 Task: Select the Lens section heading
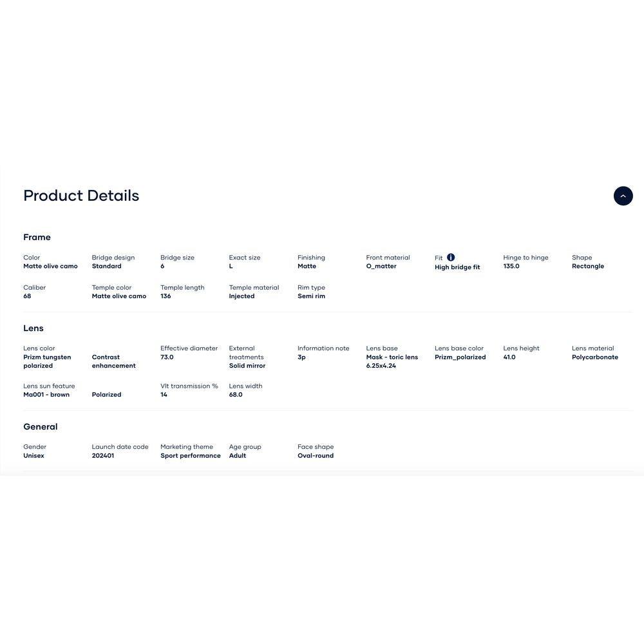33,328
